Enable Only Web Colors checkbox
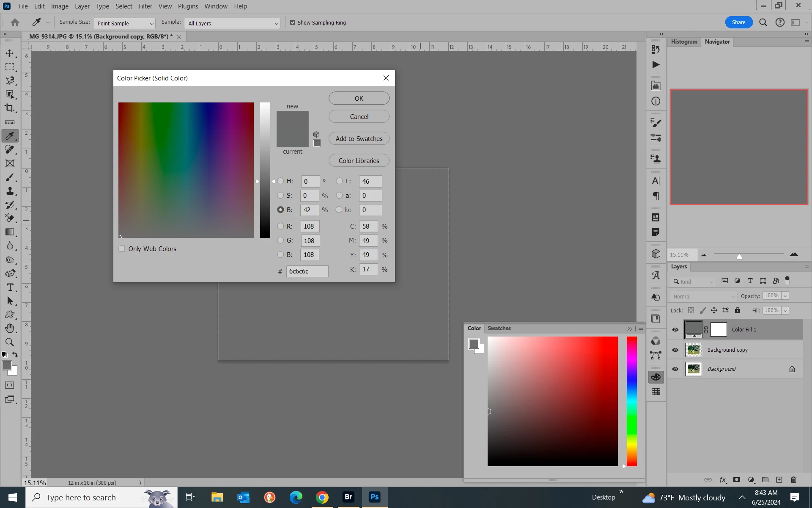 122,249
